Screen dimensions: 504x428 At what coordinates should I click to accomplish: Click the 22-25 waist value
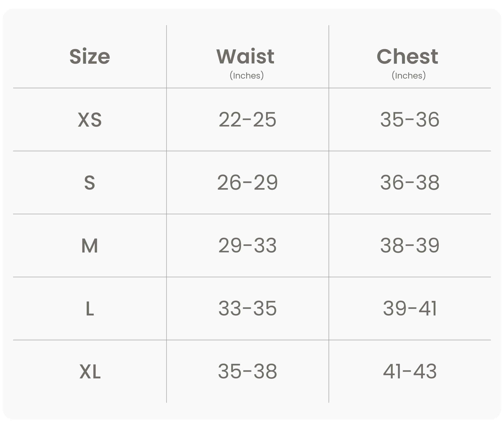247,120
